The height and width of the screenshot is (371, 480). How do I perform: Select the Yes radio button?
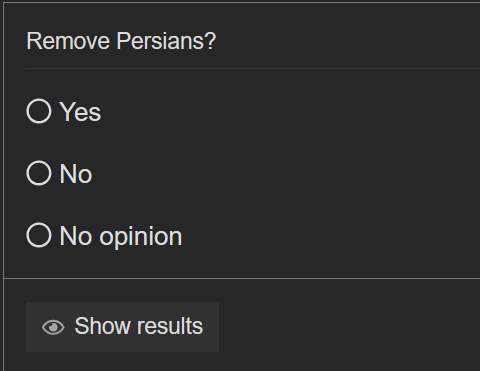click(39, 111)
